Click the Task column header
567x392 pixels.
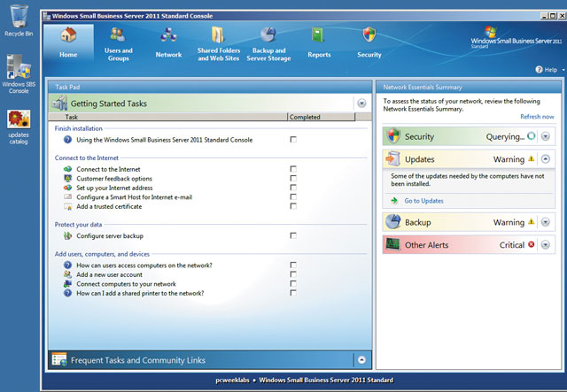click(167, 117)
